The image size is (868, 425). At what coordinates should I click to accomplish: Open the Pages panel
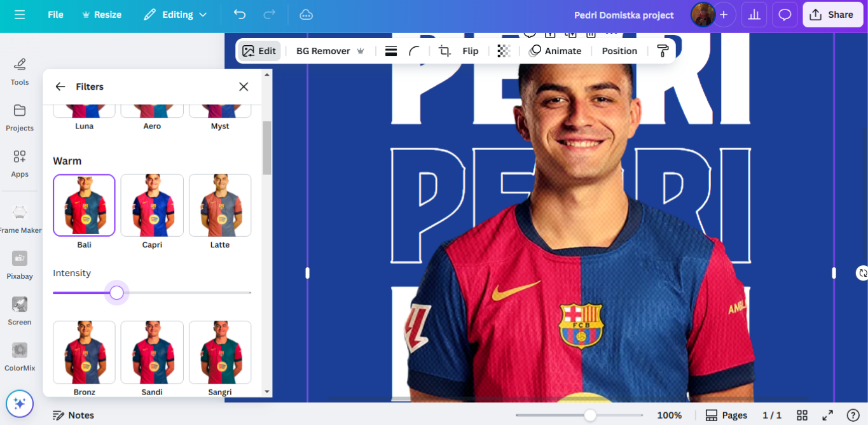(726, 415)
